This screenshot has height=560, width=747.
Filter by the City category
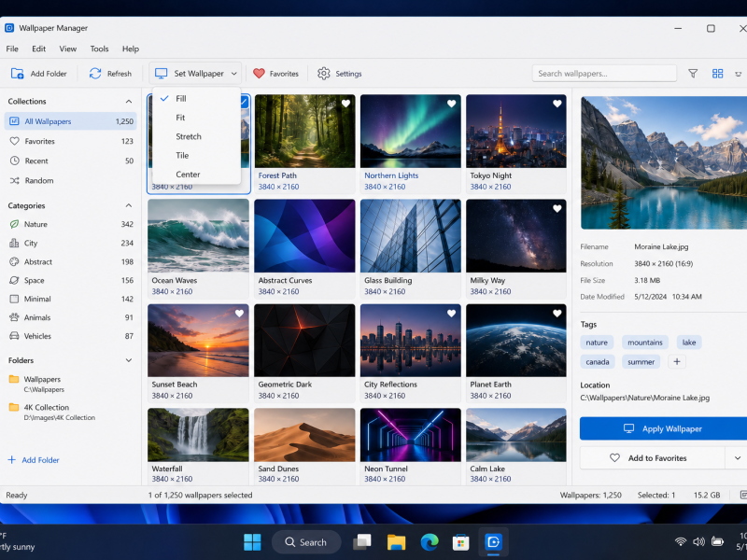pos(71,243)
